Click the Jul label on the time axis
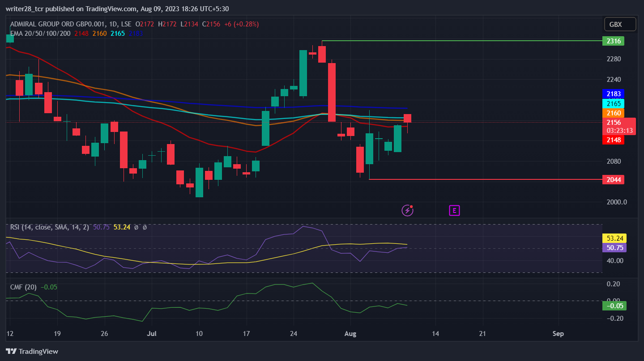Viewport: 644px width, 361px height. point(151,333)
